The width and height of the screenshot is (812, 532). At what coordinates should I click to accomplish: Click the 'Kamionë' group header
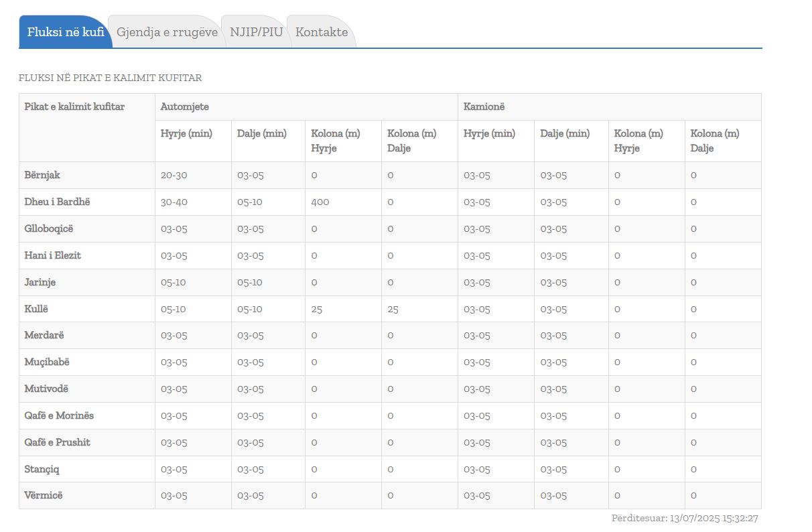point(484,107)
